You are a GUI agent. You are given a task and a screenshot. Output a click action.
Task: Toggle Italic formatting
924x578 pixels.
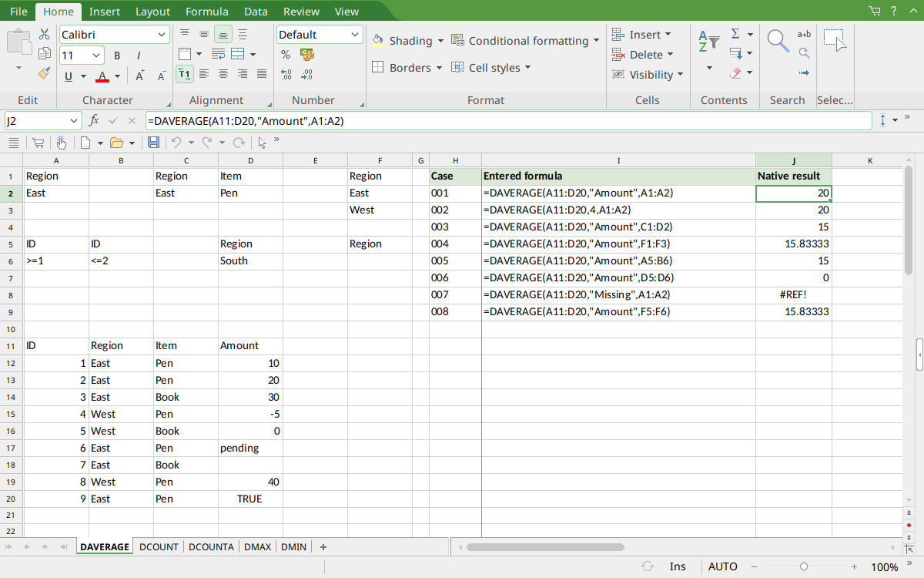pos(139,55)
